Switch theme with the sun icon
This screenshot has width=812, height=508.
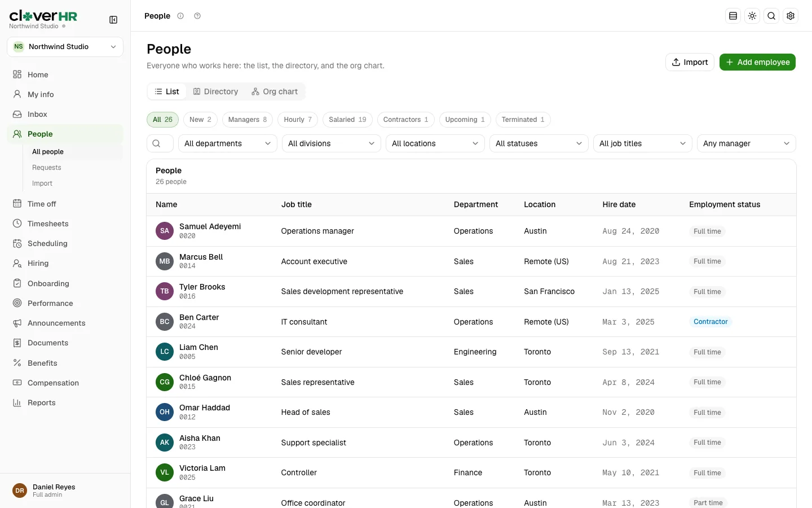pyautogui.click(x=752, y=16)
